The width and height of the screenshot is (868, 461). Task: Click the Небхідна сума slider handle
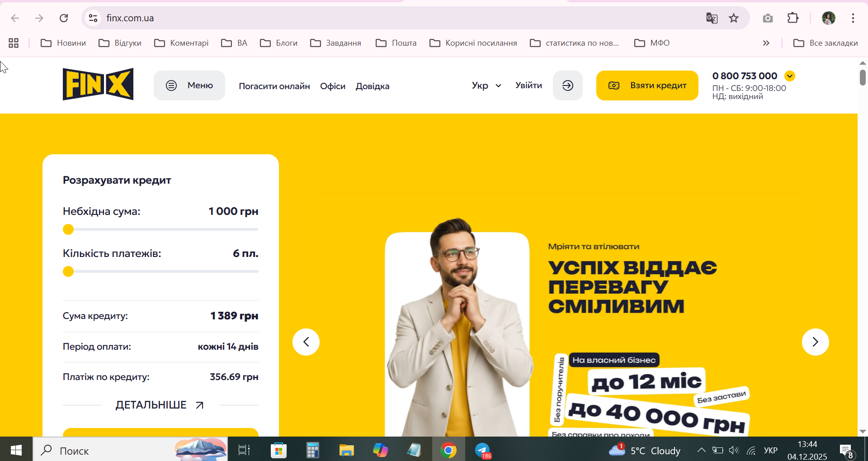tap(68, 229)
